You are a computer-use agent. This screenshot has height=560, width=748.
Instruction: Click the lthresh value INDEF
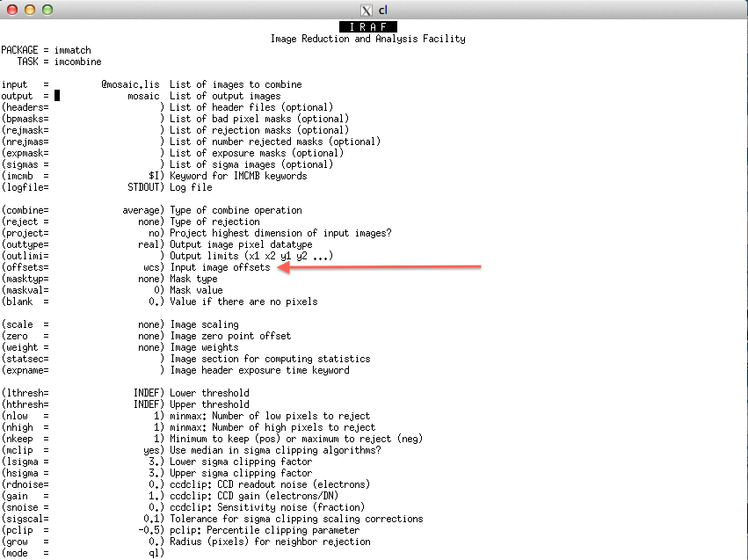pyautogui.click(x=146, y=393)
